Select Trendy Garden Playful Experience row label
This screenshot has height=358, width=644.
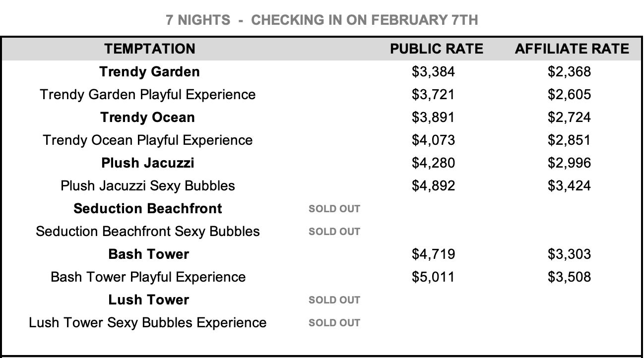pyautogui.click(x=148, y=95)
